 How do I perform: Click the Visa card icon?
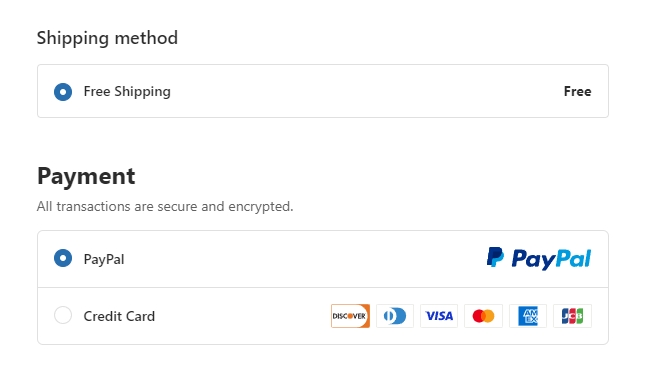coord(439,316)
